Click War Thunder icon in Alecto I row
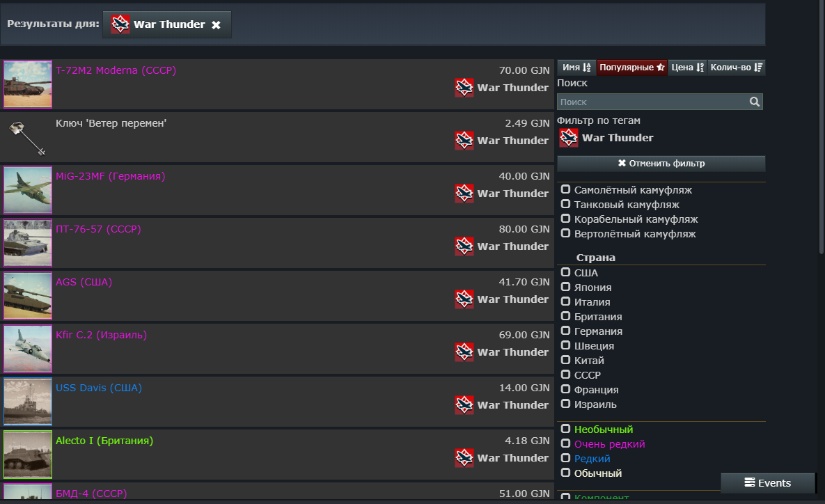Viewport: 825px width, 504px height. tap(464, 457)
